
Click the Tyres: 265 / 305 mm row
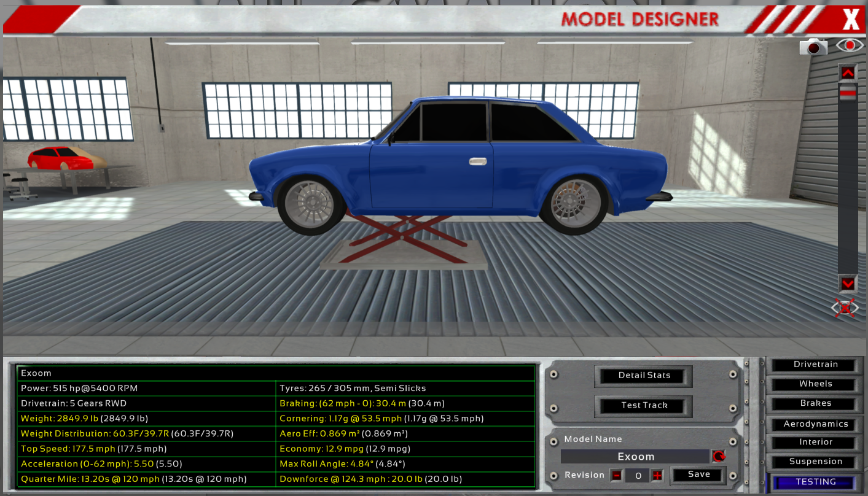pyautogui.click(x=405, y=389)
